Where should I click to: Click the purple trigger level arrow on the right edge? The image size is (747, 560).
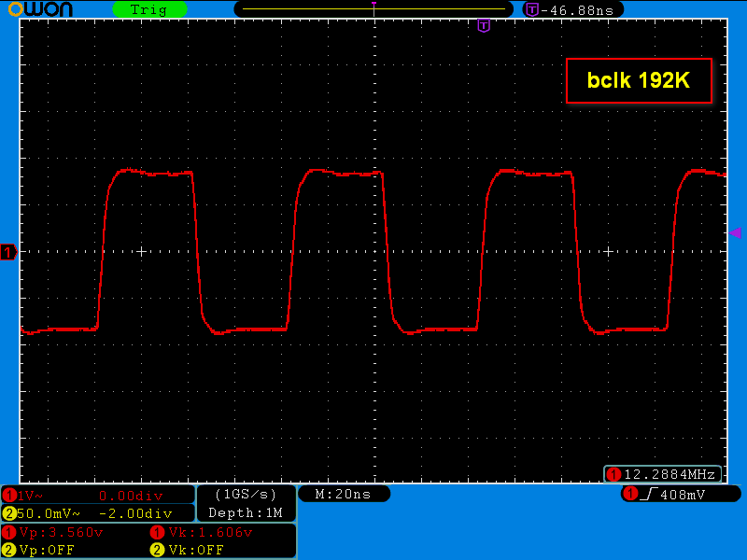735,232
